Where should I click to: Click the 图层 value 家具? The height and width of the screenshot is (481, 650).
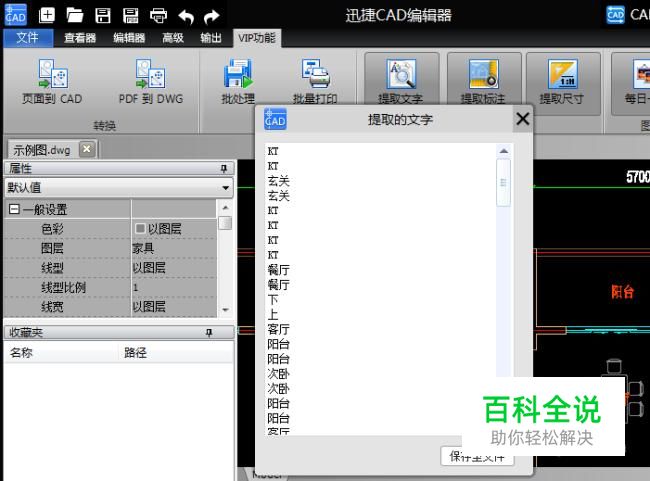pyautogui.click(x=174, y=248)
